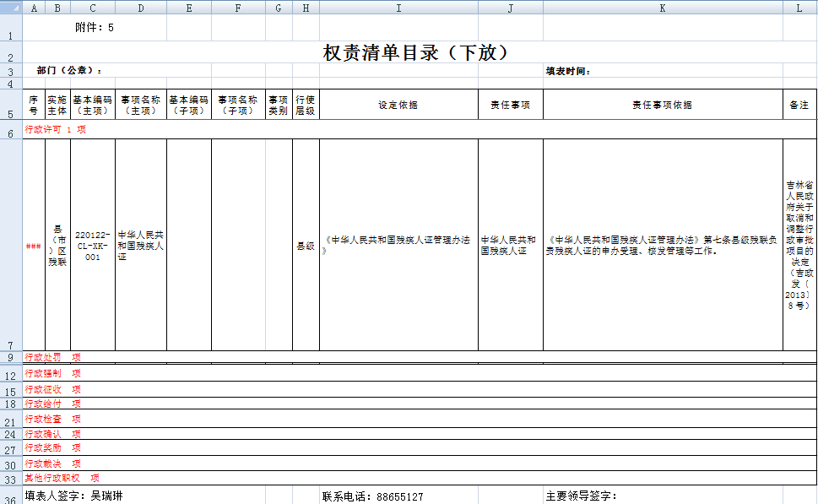Click the cell displaying ### in column A
The image size is (818, 504).
pos(33,245)
